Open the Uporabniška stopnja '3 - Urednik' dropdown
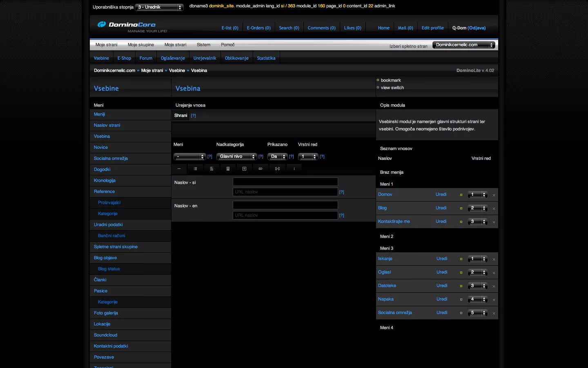The height and width of the screenshot is (368, 588). tap(159, 7)
